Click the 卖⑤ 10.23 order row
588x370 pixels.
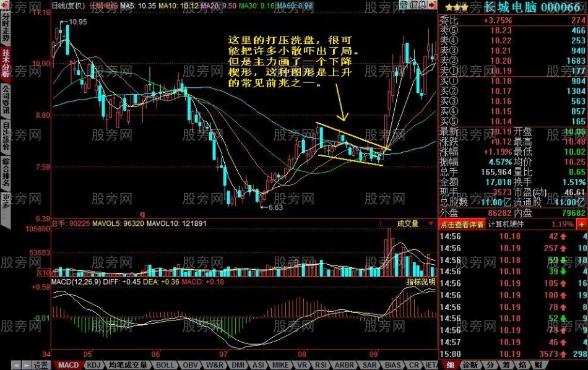pos(512,30)
